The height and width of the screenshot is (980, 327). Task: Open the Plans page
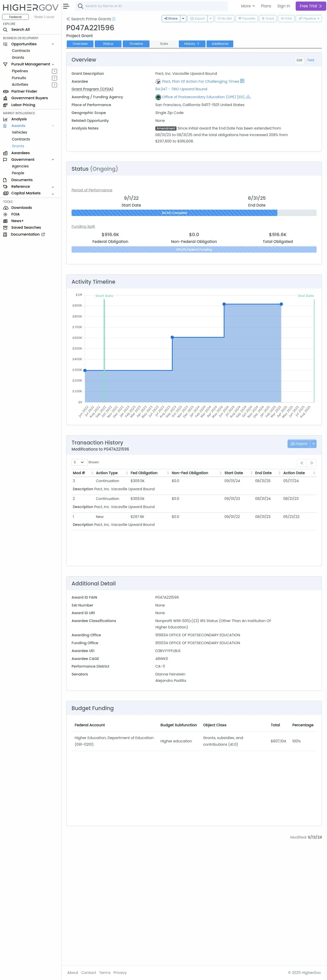pyautogui.click(x=266, y=6)
